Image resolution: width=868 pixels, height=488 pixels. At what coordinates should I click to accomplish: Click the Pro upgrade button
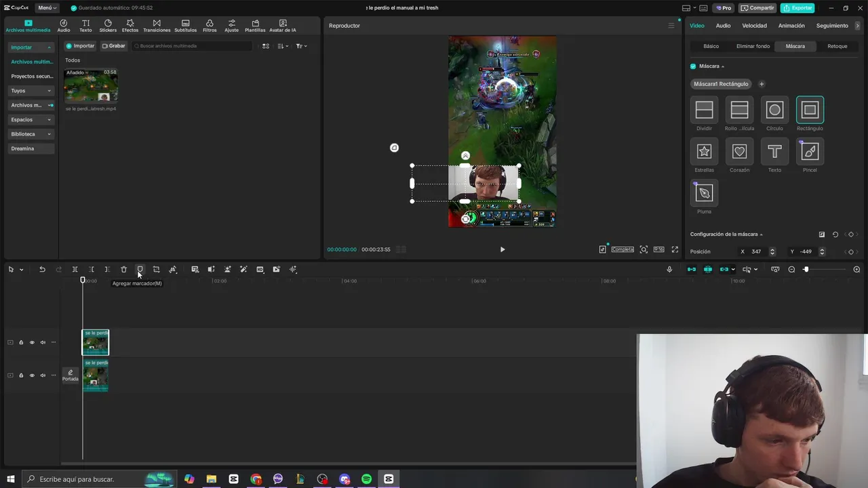(724, 8)
